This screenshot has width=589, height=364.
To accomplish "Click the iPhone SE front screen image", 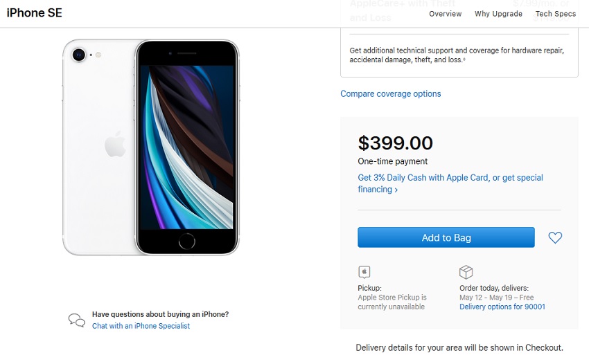I will pyautogui.click(x=187, y=147).
